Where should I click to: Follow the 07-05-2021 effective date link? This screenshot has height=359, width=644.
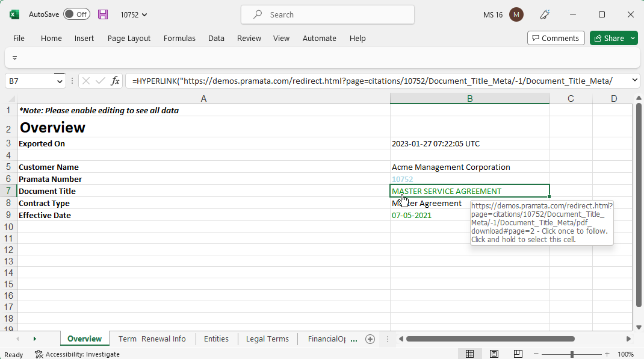pos(412,216)
